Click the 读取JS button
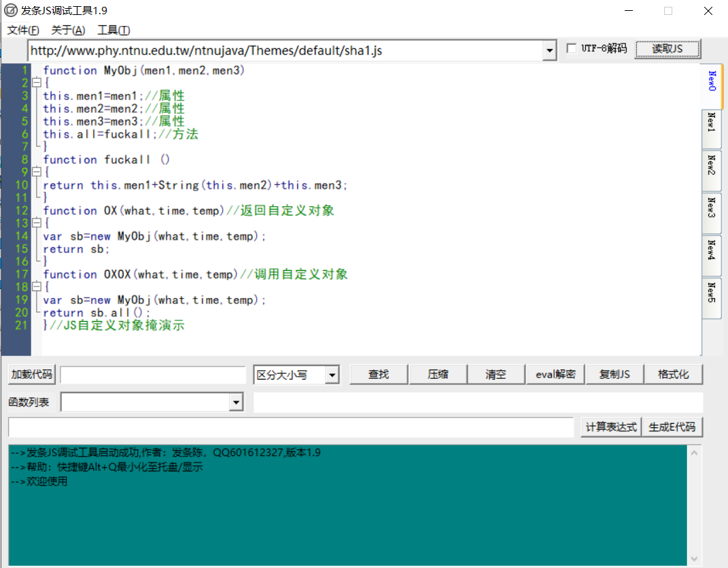 668,49
